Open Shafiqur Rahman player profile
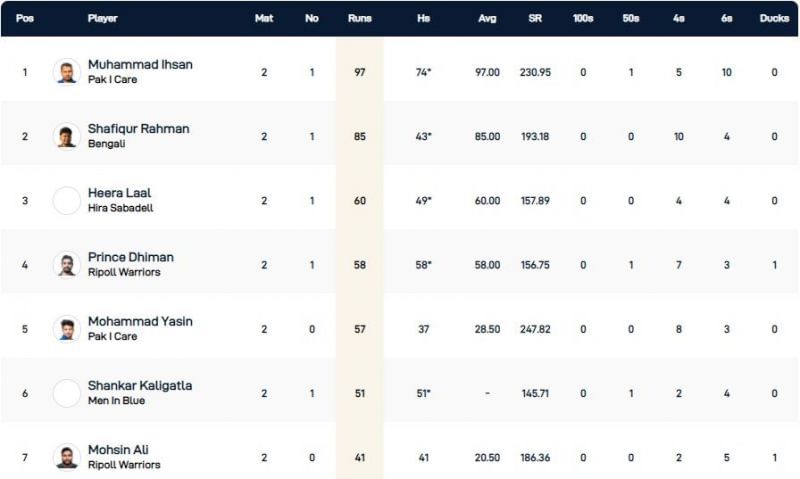The image size is (800, 479). click(138, 129)
